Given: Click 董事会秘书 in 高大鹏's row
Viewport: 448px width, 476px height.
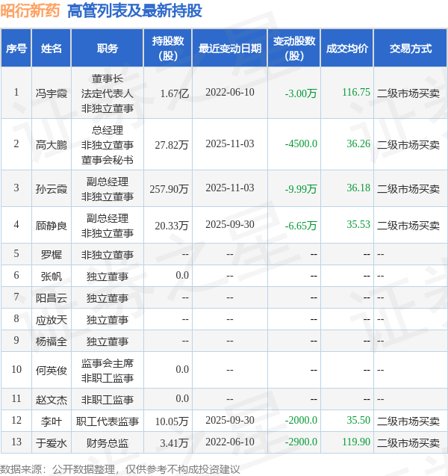Looking at the screenshot, I should click(x=107, y=160).
